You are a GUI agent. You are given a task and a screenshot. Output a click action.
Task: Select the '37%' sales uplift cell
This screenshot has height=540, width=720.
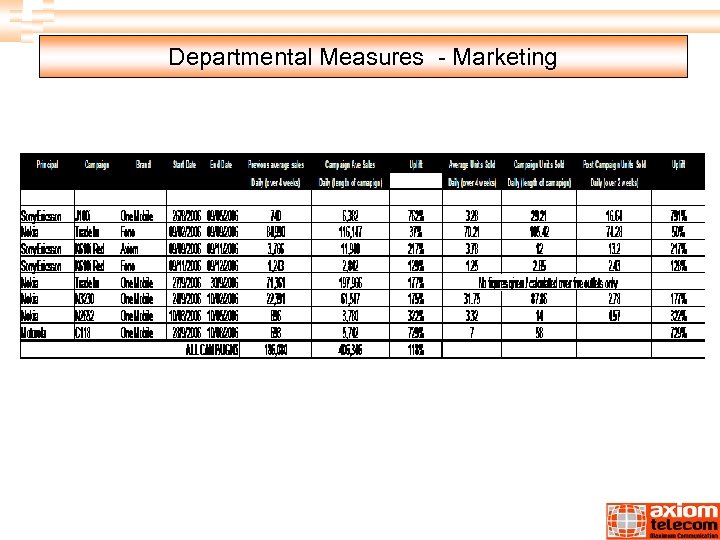click(416, 232)
